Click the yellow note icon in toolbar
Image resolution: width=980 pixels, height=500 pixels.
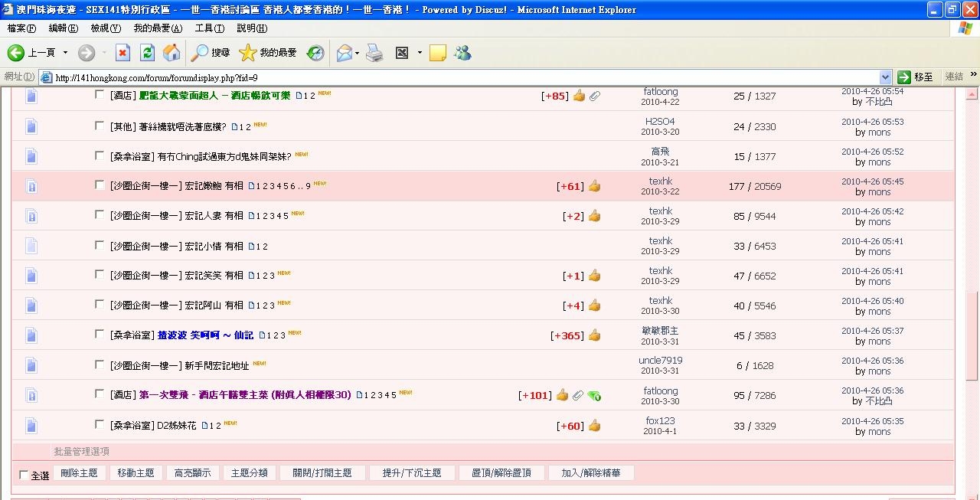tap(438, 53)
